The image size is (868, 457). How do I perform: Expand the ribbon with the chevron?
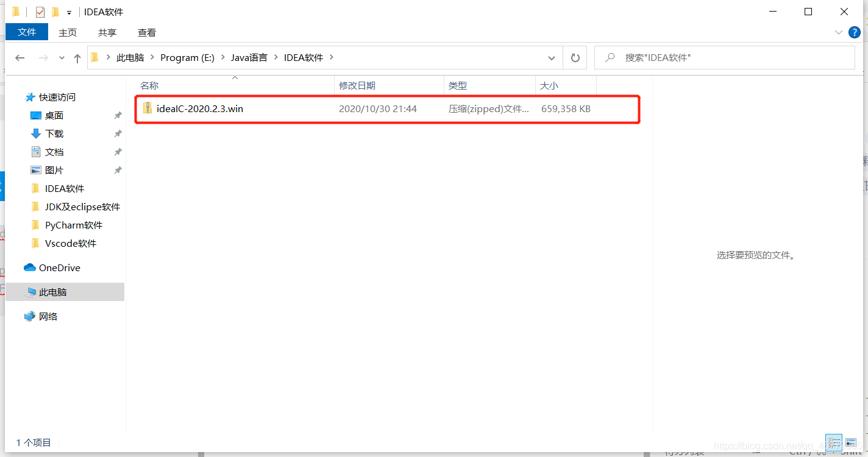coord(838,32)
